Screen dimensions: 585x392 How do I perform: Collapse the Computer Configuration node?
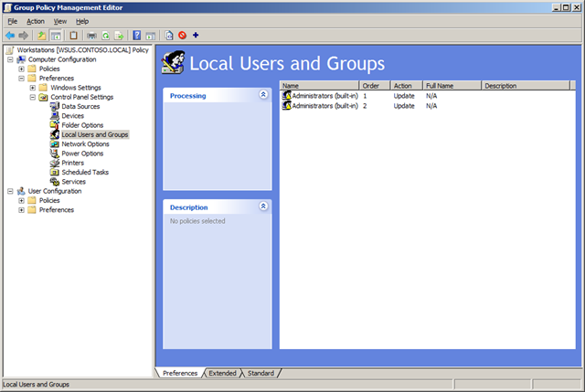click(9, 59)
